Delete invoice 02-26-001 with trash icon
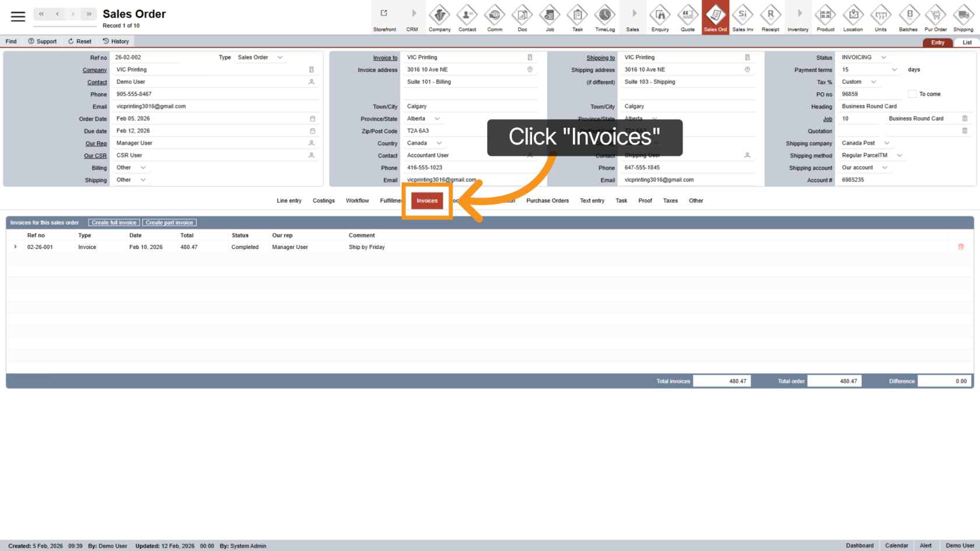The image size is (980, 551). (x=961, y=247)
